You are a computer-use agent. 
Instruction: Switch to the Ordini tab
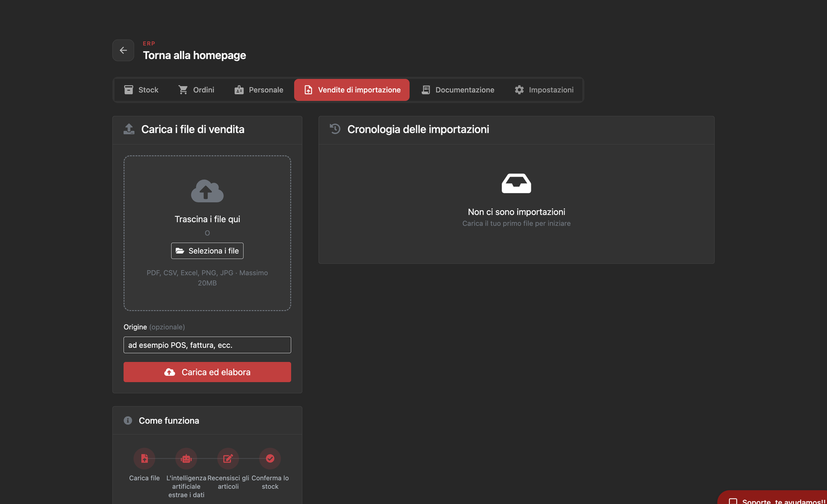point(196,90)
